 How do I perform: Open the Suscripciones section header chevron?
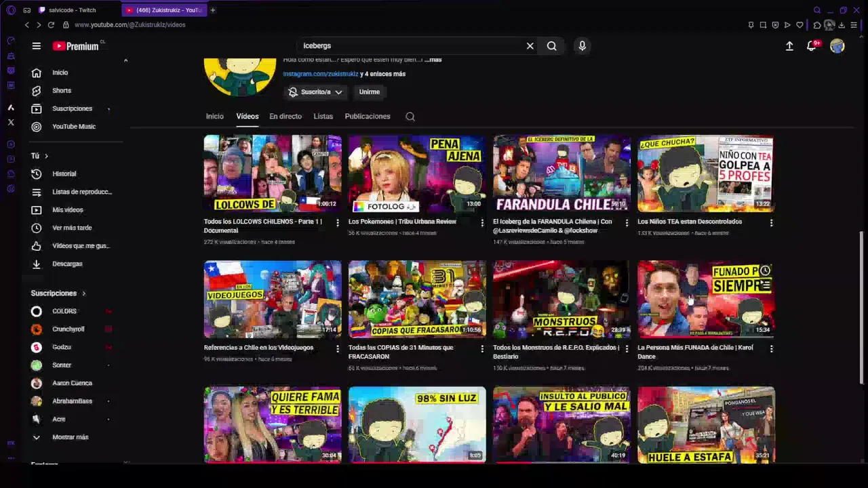(83, 293)
